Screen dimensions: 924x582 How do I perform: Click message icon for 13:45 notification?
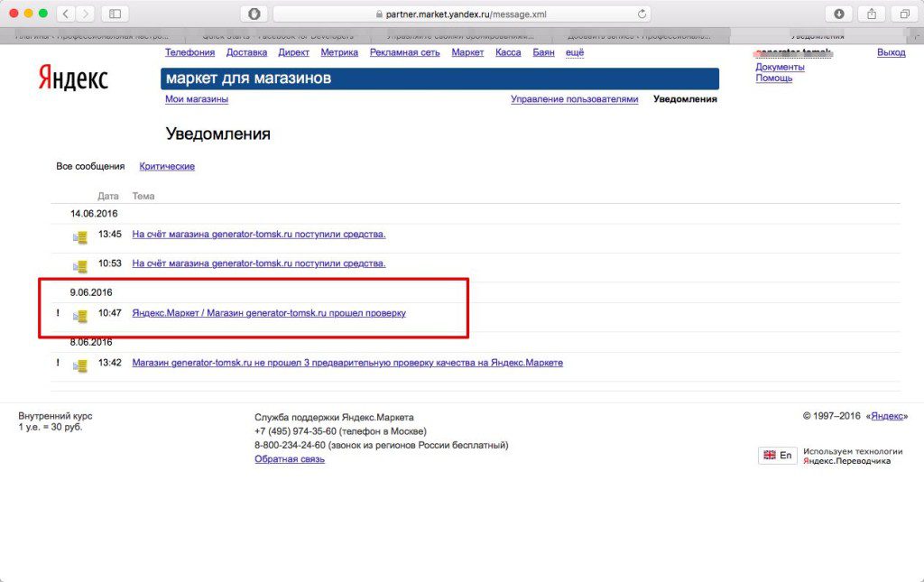click(x=80, y=236)
